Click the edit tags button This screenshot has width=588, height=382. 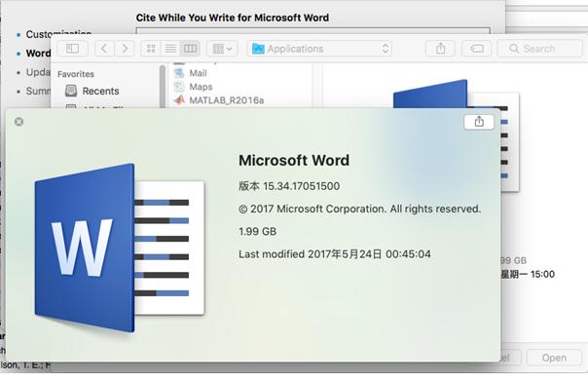click(477, 49)
